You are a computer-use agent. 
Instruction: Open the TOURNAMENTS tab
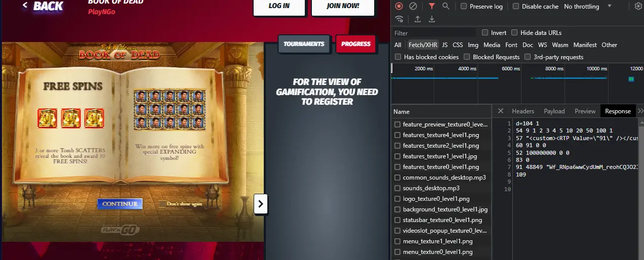tap(304, 44)
